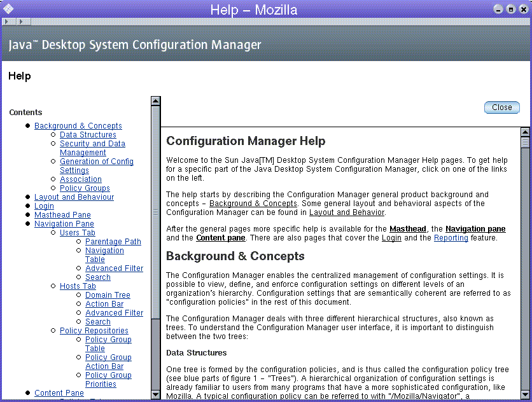Click the contents pane scrollbar thumb
532x402 pixels.
coord(156,212)
